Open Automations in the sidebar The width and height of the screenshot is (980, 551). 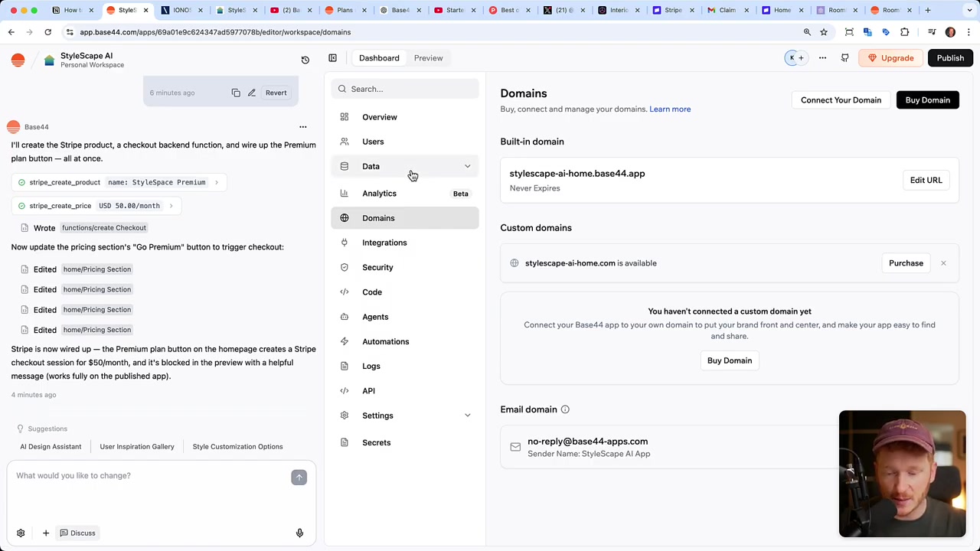point(405,341)
